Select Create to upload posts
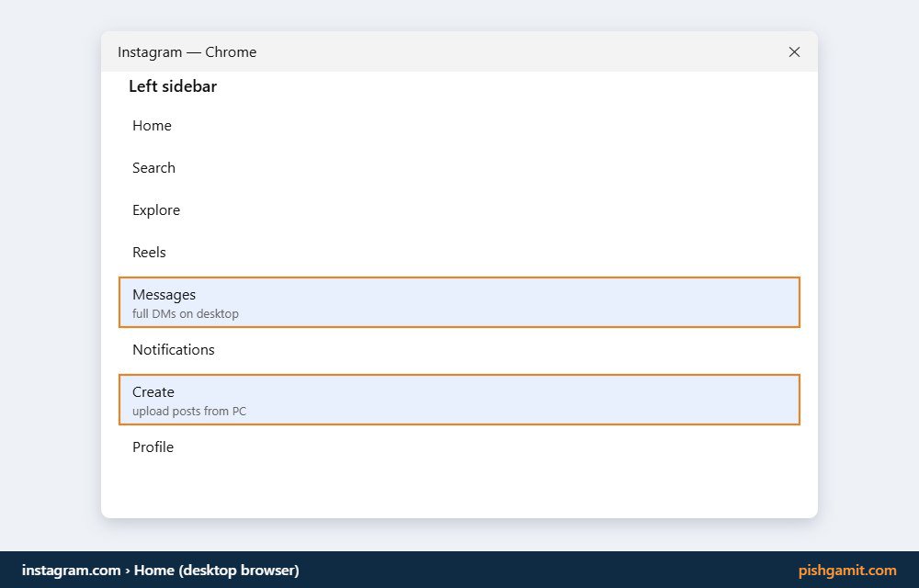919x588 pixels. click(x=459, y=400)
